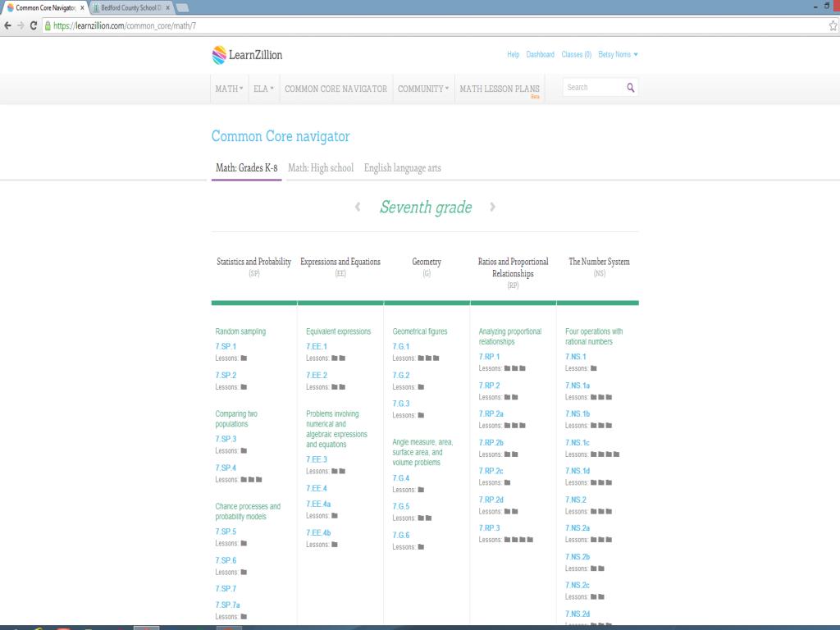
Task: Open standard 7.G.5 link
Action: pos(400,506)
